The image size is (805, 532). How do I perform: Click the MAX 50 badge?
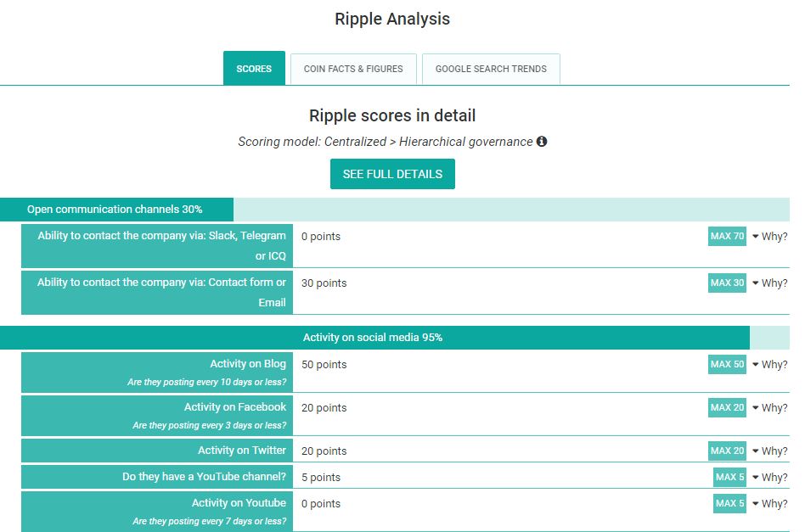point(727,364)
